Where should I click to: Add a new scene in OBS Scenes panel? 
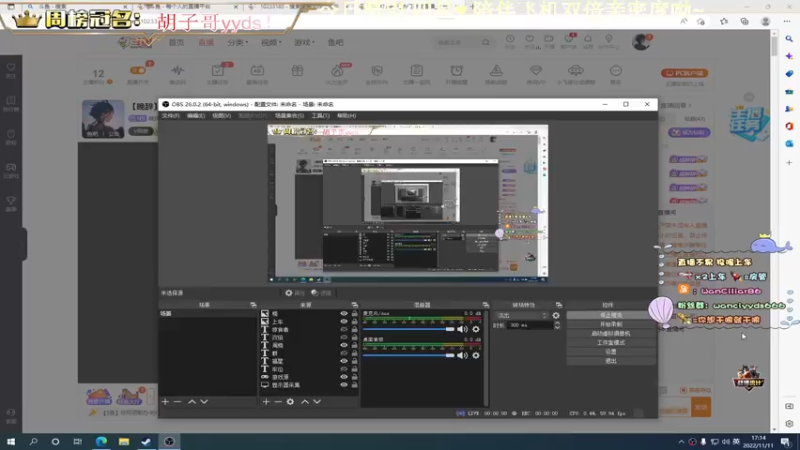[165, 402]
